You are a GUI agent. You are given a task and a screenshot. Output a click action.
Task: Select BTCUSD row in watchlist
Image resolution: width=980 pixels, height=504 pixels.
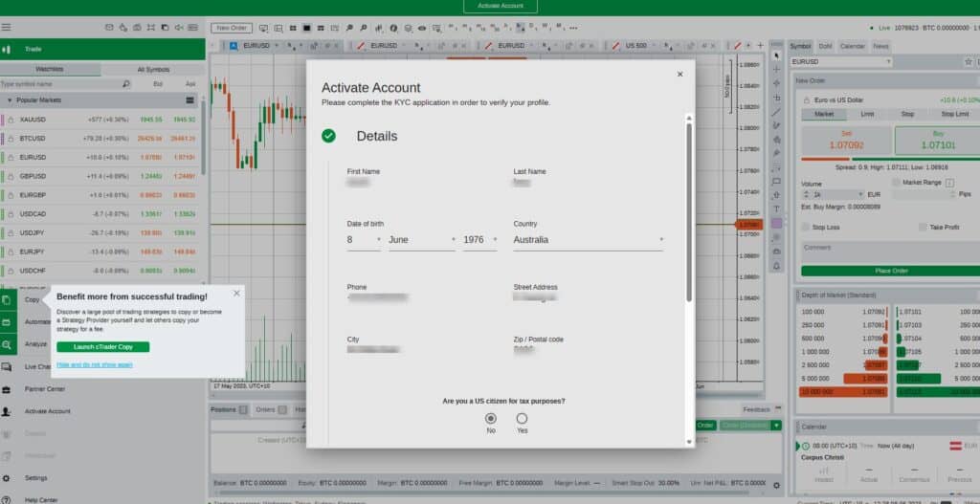100,138
